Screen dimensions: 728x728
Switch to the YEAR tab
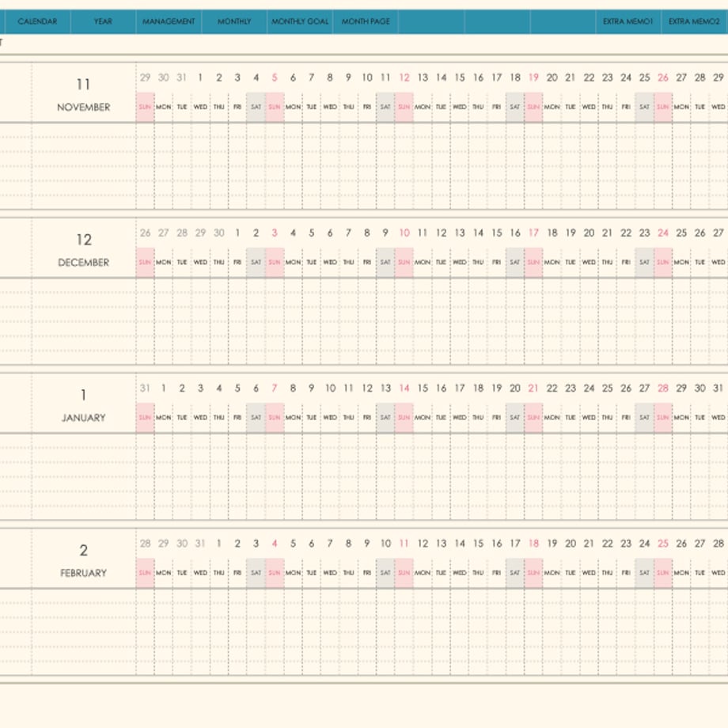tap(103, 21)
